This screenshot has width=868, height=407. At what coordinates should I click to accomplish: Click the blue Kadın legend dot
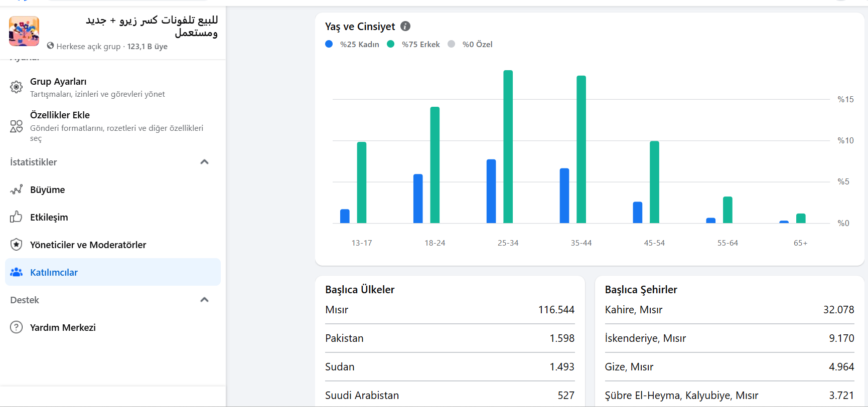[329, 44]
